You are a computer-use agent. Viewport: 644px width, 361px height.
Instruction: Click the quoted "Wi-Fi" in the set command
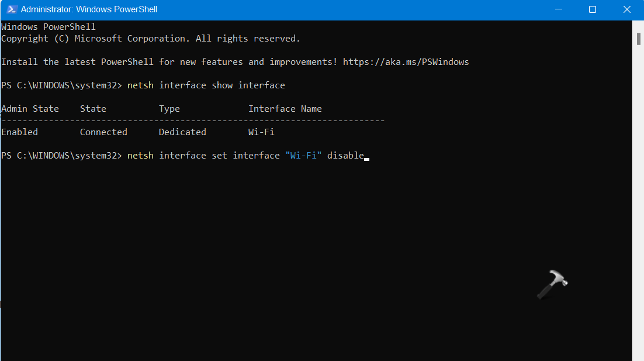[303, 156]
